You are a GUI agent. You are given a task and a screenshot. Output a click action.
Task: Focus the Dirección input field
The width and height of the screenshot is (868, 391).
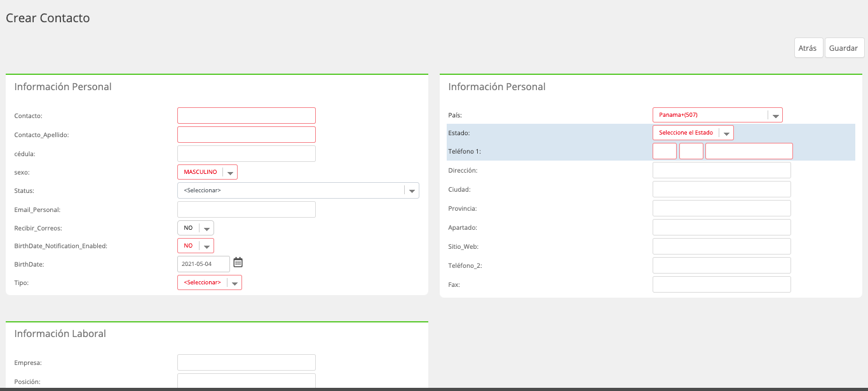722,170
